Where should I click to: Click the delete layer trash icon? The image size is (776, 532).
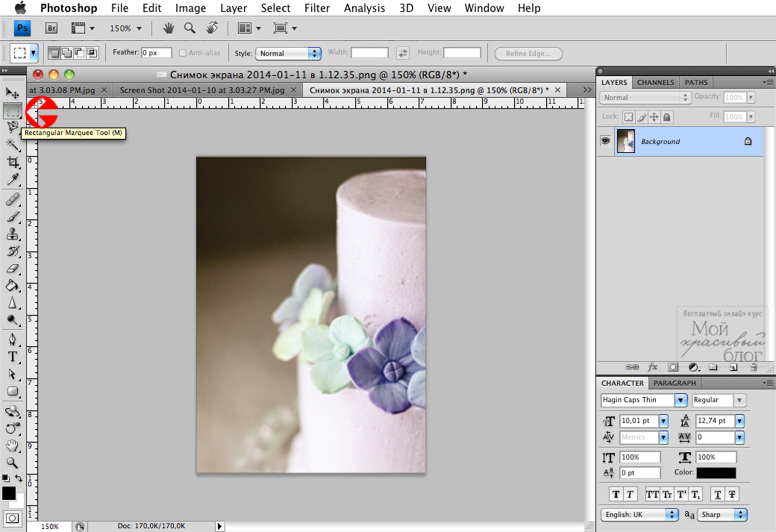tap(754, 367)
